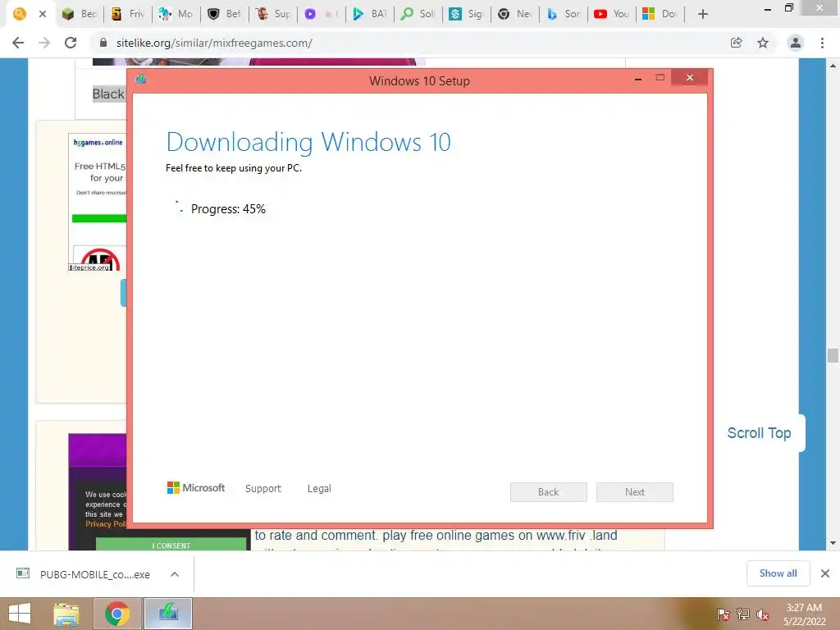Viewport: 840px width, 630px height.
Task: Click the siteprice.org badge
Action: click(x=89, y=267)
